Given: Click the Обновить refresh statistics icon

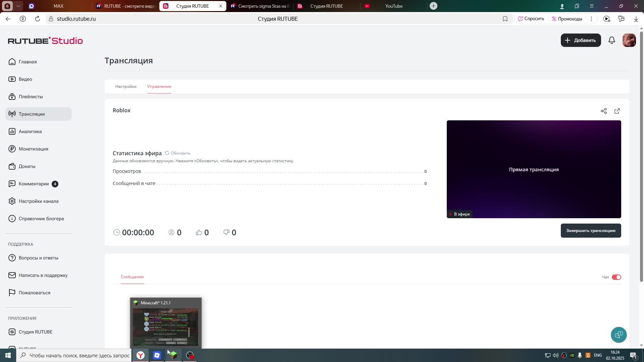Looking at the screenshot, I should [167, 153].
